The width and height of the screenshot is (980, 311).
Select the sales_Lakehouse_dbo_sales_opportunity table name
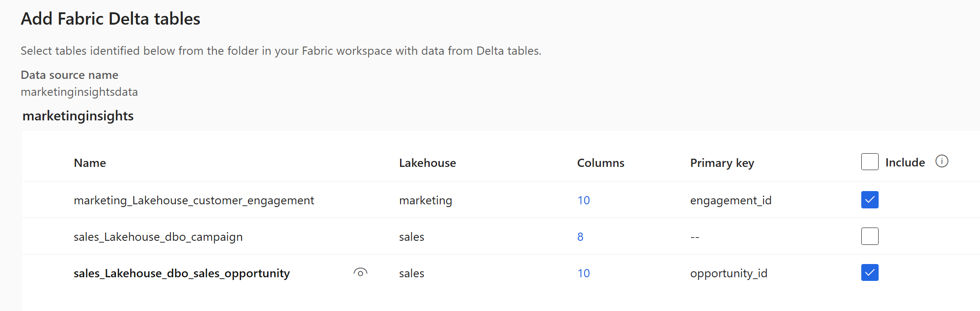[182, 273]
